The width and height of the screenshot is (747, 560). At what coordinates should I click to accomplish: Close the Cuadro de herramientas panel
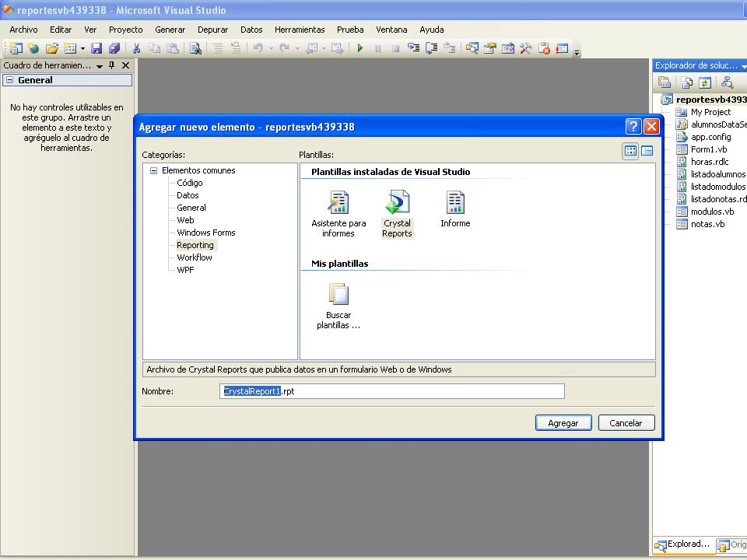[125, 65]
